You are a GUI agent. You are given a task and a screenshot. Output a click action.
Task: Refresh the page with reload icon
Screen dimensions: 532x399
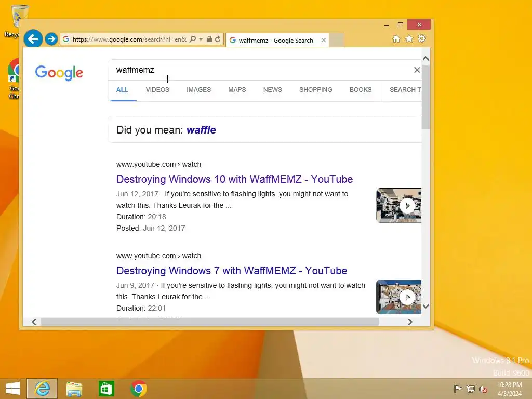coord(218,39)
